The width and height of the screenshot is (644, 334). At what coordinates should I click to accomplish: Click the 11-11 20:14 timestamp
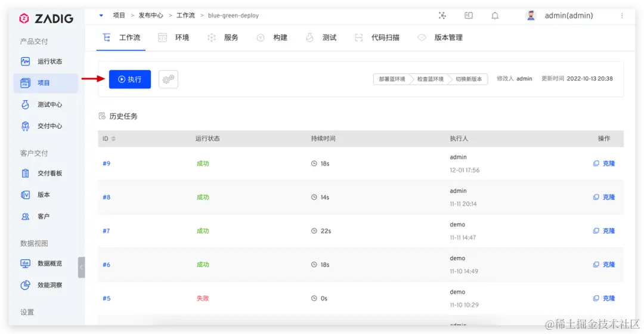463,204
